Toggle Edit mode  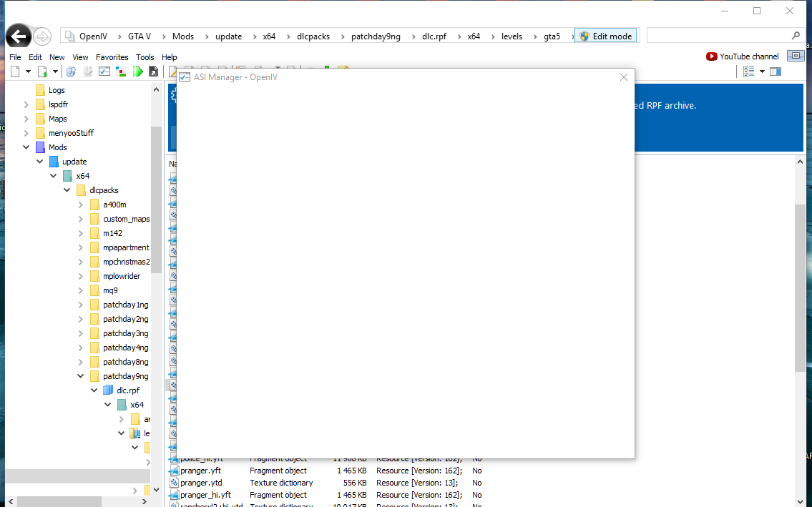pos(605,36)
